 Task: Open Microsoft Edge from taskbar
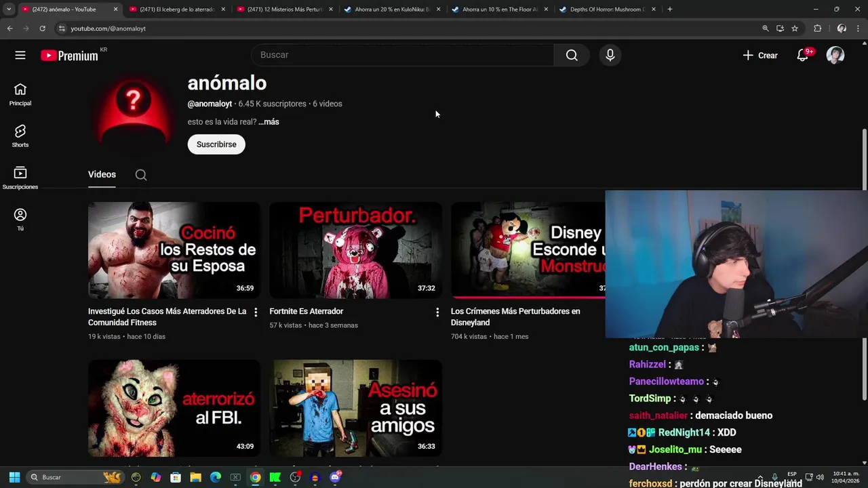click(x=216, y=477)
